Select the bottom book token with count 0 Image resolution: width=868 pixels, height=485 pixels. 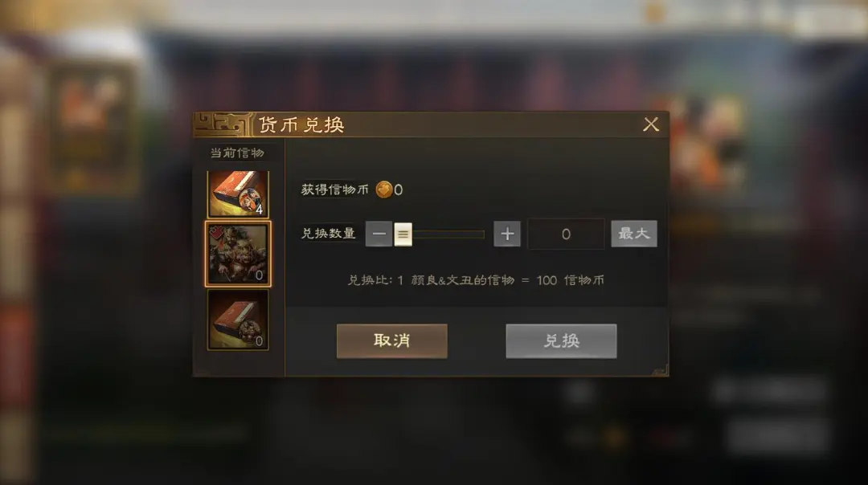tap(238, 320)
